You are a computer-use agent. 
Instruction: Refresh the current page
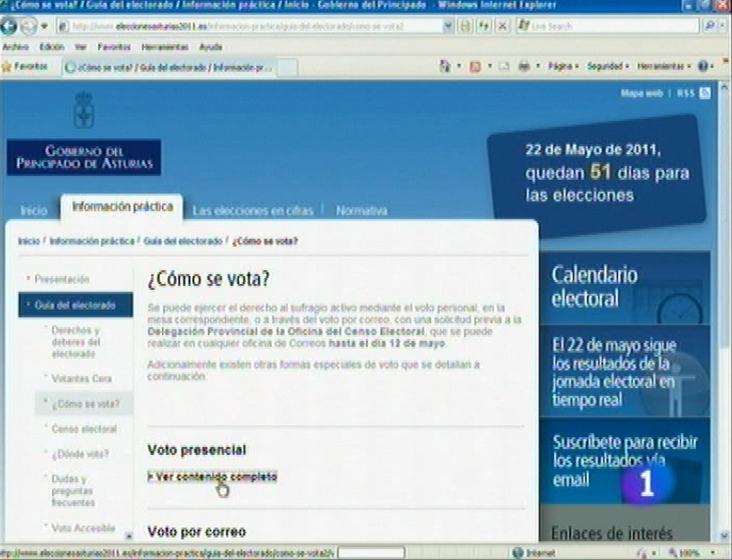[481, 26]
